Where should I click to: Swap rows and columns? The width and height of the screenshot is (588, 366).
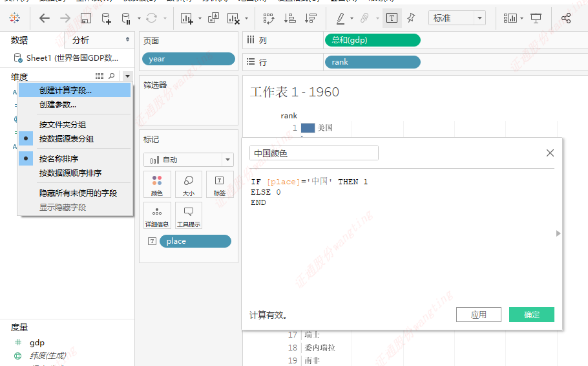(269, 18)
